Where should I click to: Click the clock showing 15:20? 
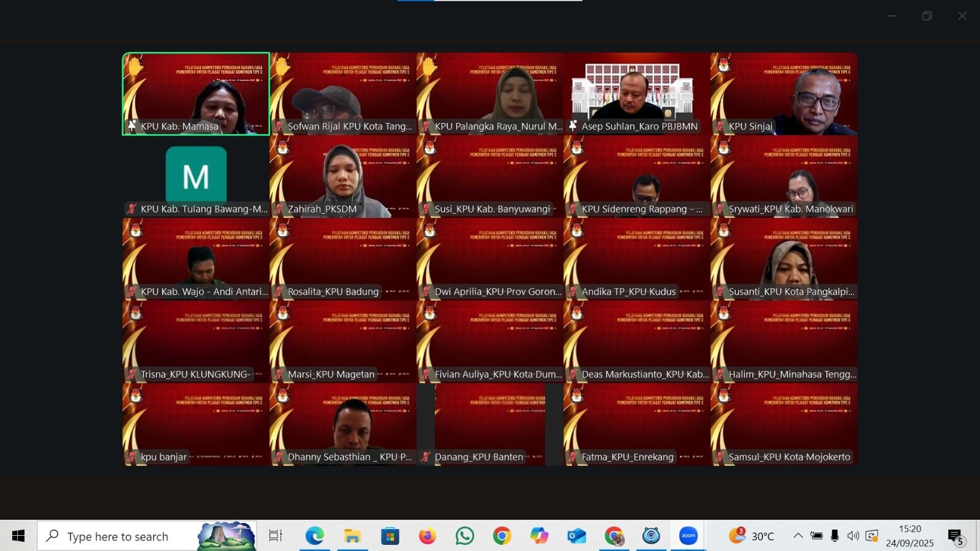pyautogui.click(x=910, y=536)
